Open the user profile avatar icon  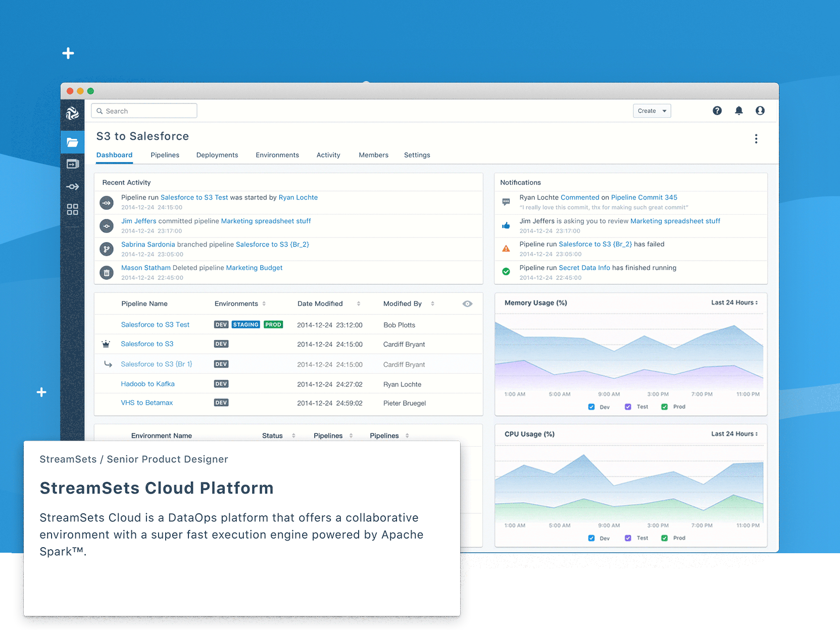760,111
